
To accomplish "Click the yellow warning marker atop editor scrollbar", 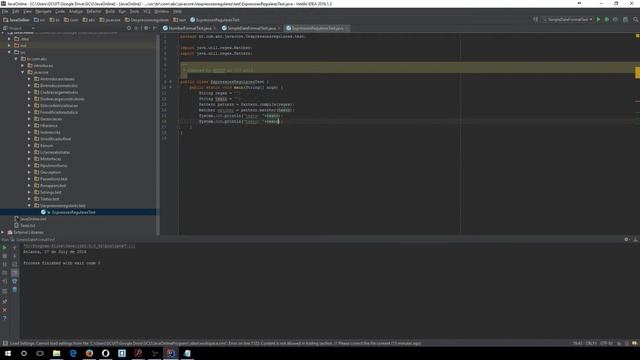I will pyautogui.click(x=637, y=36).
